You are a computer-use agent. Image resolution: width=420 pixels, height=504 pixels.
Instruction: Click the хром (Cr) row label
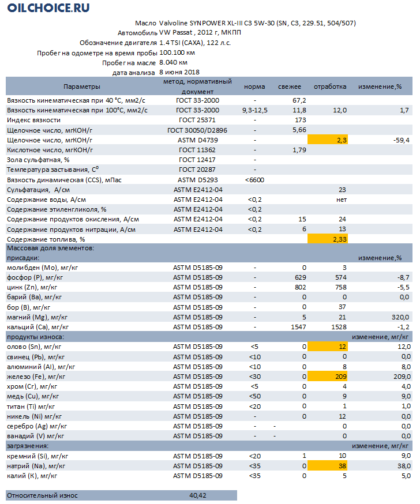[32, 386]
